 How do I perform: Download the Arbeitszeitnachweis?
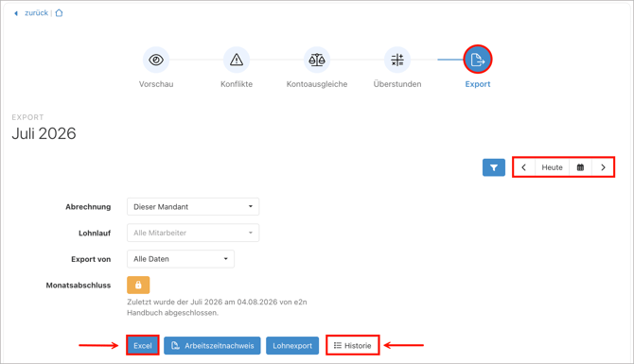212,345
